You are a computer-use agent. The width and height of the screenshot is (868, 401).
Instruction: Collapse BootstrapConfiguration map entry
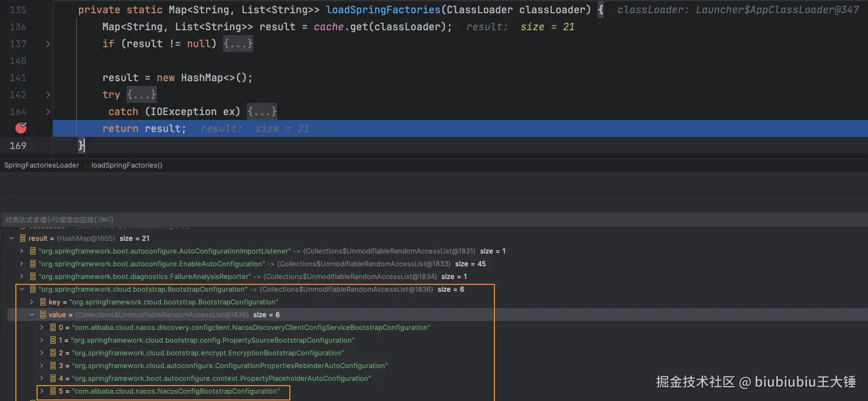[22, 289]
